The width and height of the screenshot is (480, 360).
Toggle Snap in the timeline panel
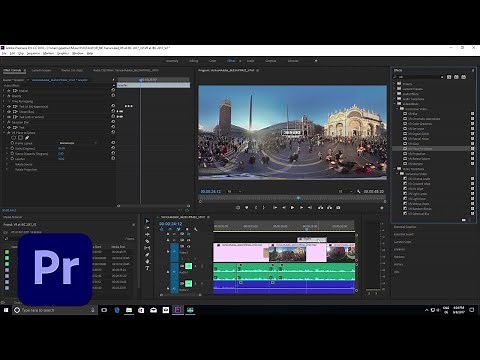pos(170,229)
